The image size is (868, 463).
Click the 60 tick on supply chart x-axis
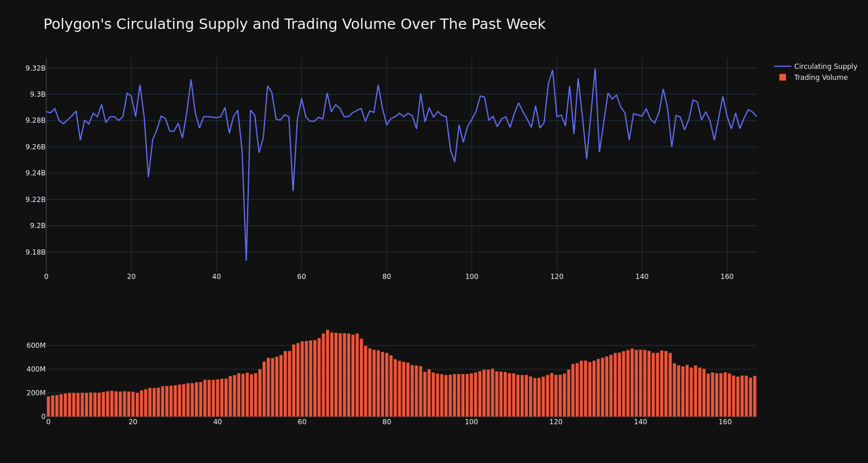(x=301, y=277)
